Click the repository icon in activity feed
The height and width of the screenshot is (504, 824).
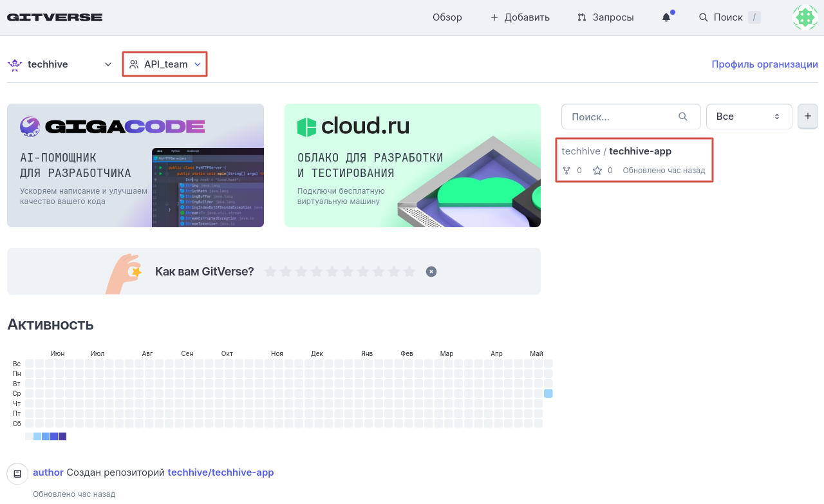pos(17,474)
